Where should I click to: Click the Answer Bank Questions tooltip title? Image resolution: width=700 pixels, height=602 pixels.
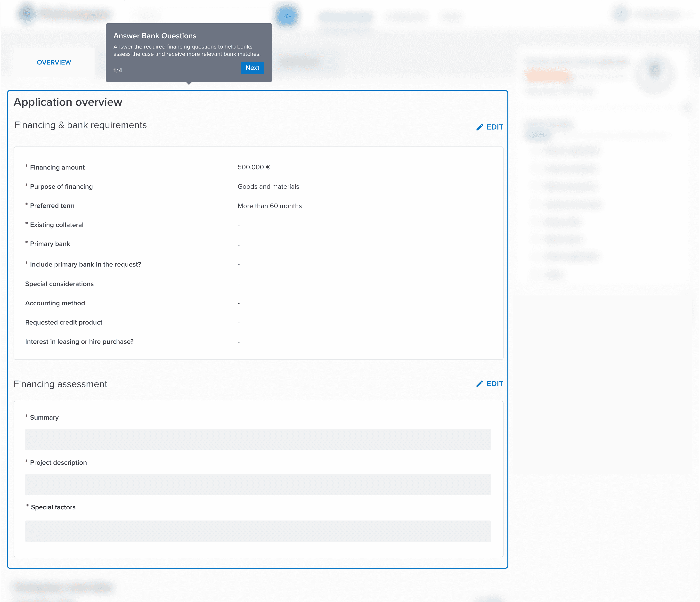tap(155, 36)
